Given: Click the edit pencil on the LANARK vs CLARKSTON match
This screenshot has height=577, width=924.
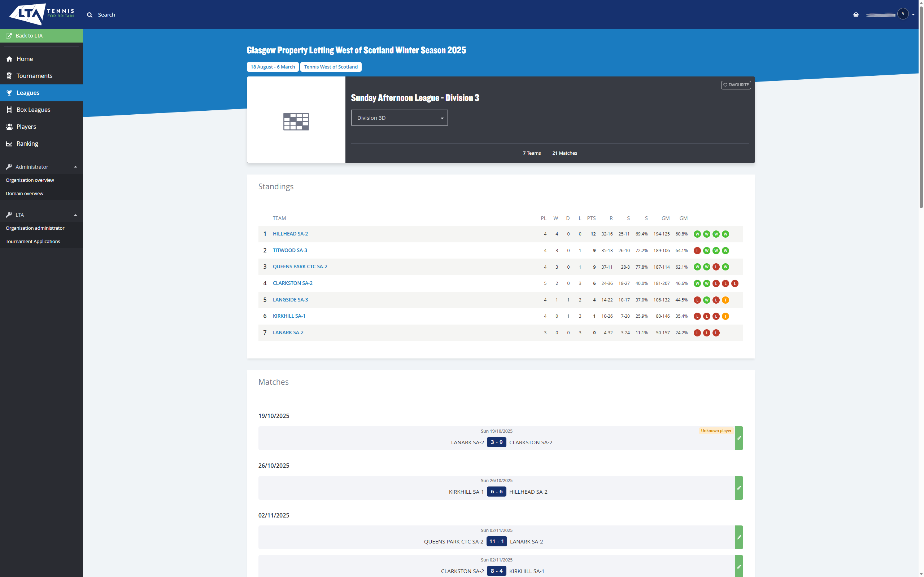Looking at the screenshot, I should pos(739,438).
